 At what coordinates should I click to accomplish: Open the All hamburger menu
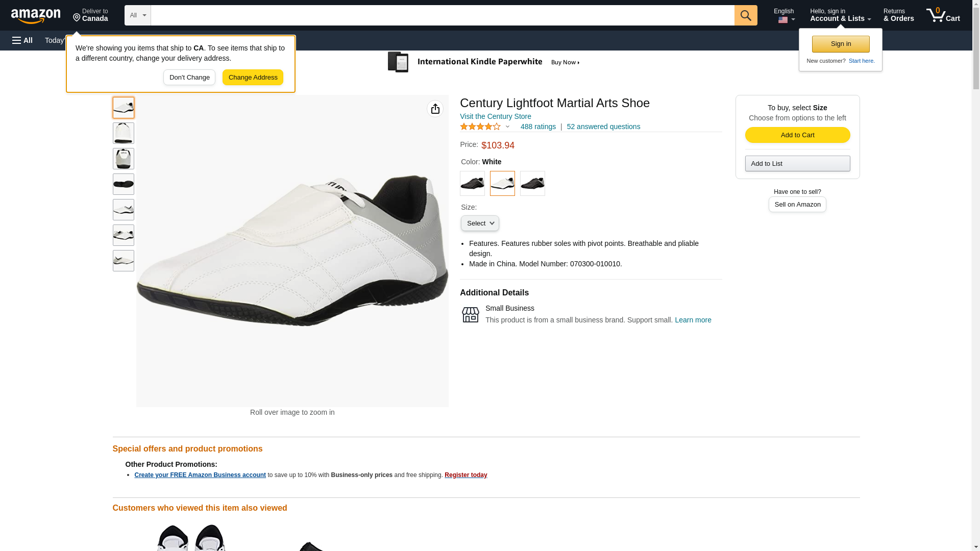(x=22, y=40)
